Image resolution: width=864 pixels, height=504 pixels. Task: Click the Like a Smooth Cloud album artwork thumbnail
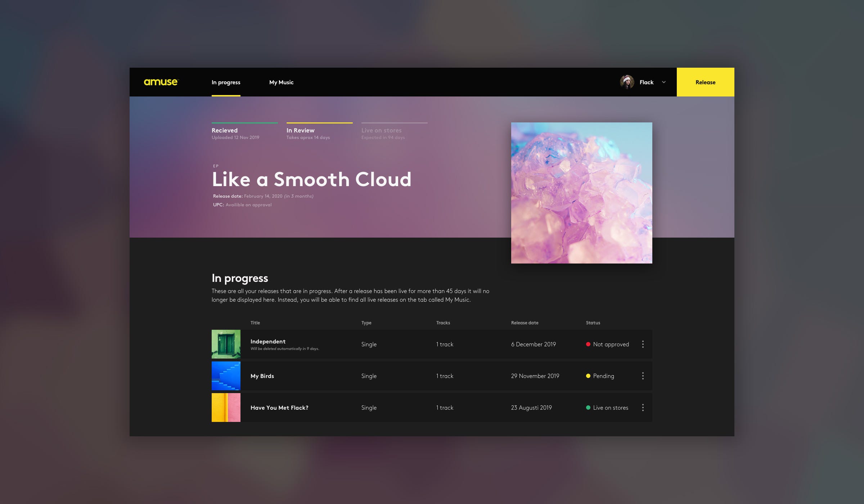coord(581,193)
